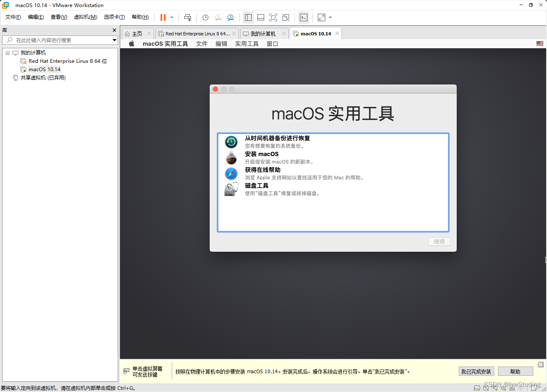The image size is (547, 392).
Task: Toggle the thumbnail bar view icon
Action: [x=261, y=17]
